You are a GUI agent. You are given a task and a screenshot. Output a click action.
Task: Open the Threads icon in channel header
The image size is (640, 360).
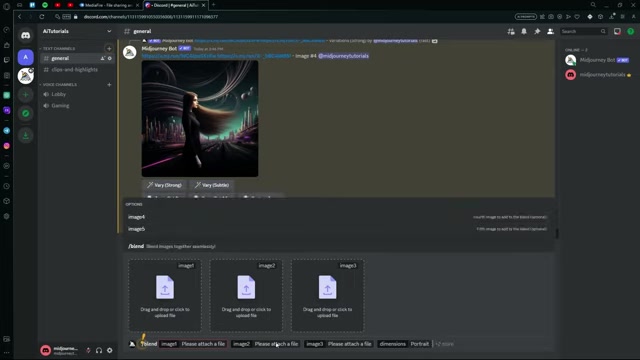511,31
